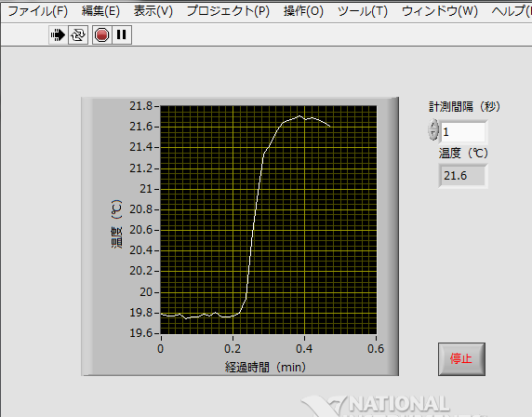The height and width of the screenshot is (417, 532).
Task: Click the 温度 indicator showing 21.6
Action: click(463, 176)
